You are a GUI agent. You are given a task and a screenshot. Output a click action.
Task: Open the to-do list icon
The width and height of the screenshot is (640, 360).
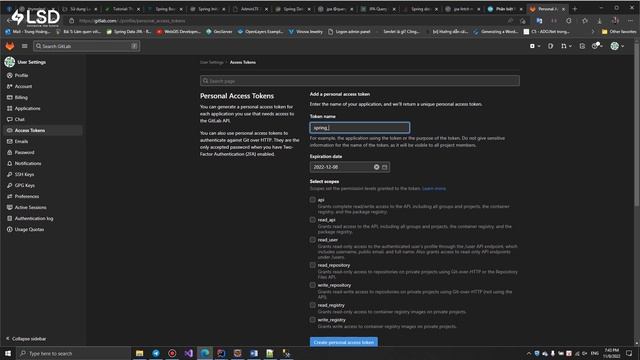pyautogui.click(x=582, y=46)
